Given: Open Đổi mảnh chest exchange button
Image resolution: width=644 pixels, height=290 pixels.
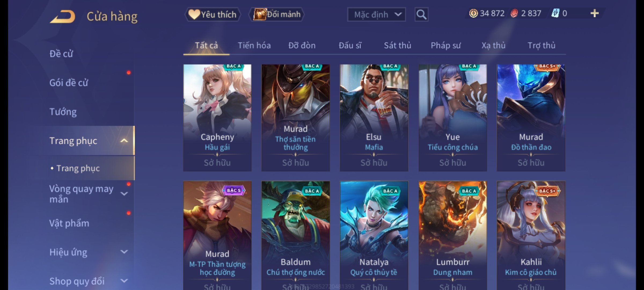Looking at the screenshot, I should pos(277,15).
